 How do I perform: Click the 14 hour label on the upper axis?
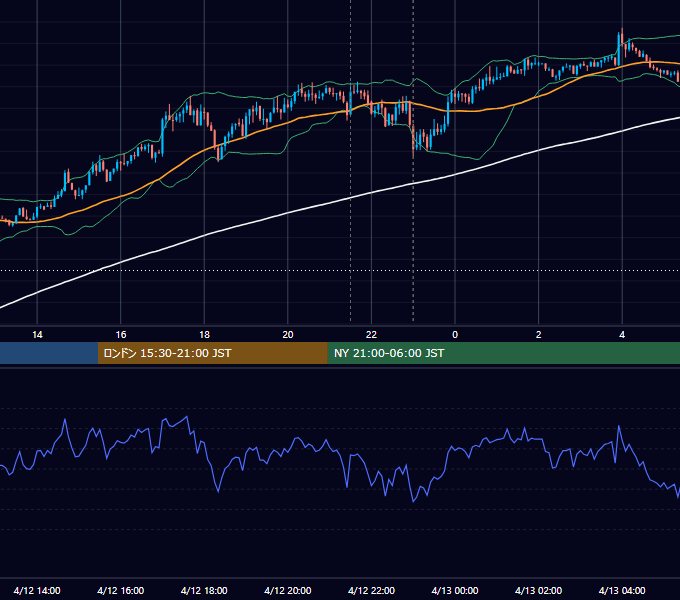click(x=37, y=335)
